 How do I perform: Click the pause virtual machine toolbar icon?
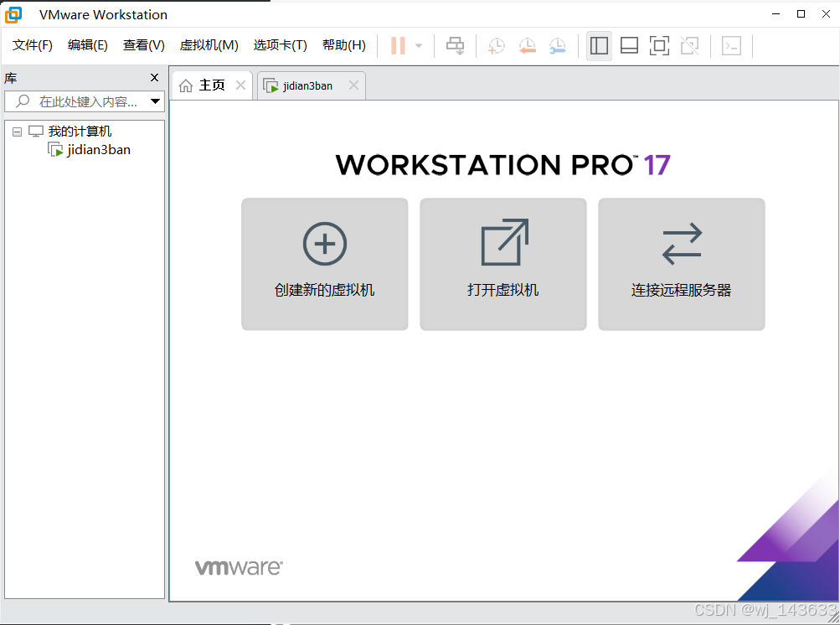398,45
